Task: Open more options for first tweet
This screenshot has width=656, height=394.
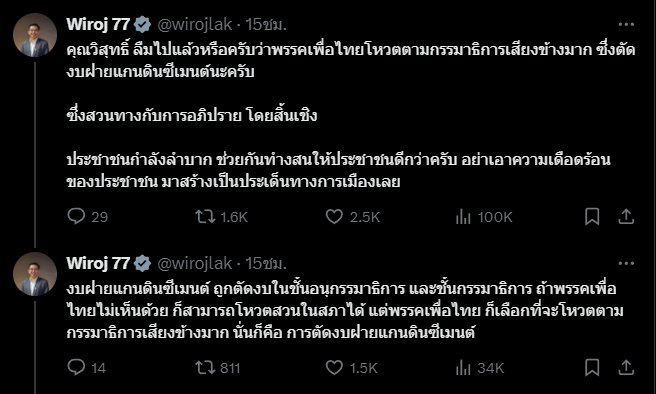Action: (626, 24)
